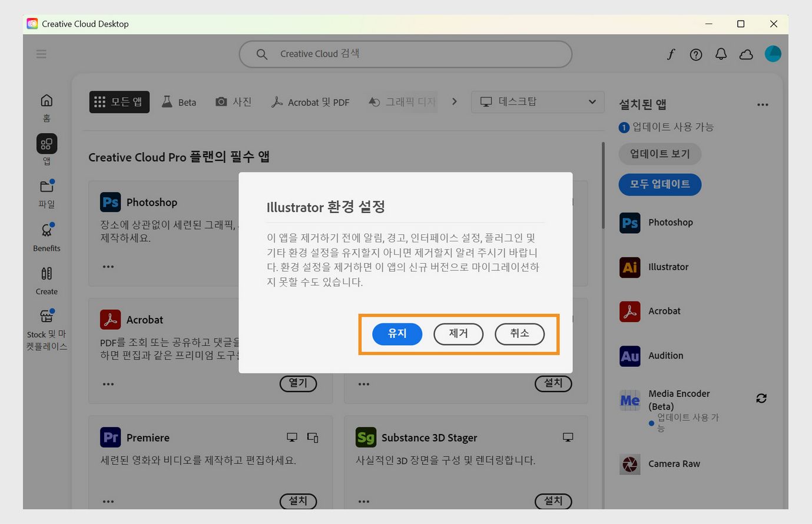
Task: Open the 데스크탑 platform dropdown
Action: [x=538, y=102]
